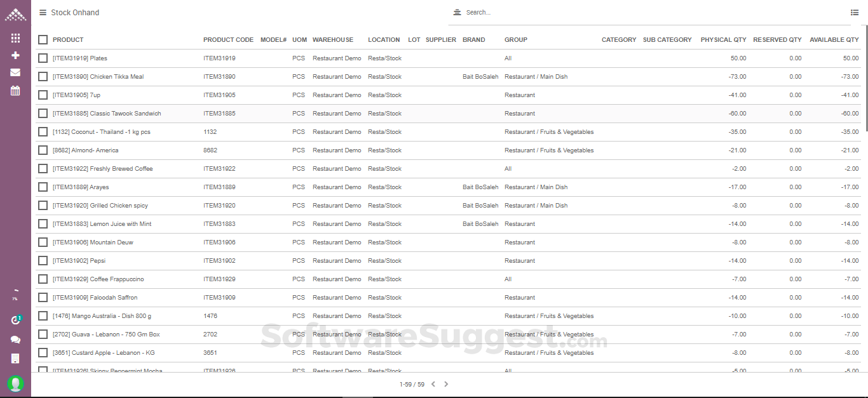Select the Mango Australia row checkbox
The height and width of the screenshot is (398, 868).
[x=43, y=316]
